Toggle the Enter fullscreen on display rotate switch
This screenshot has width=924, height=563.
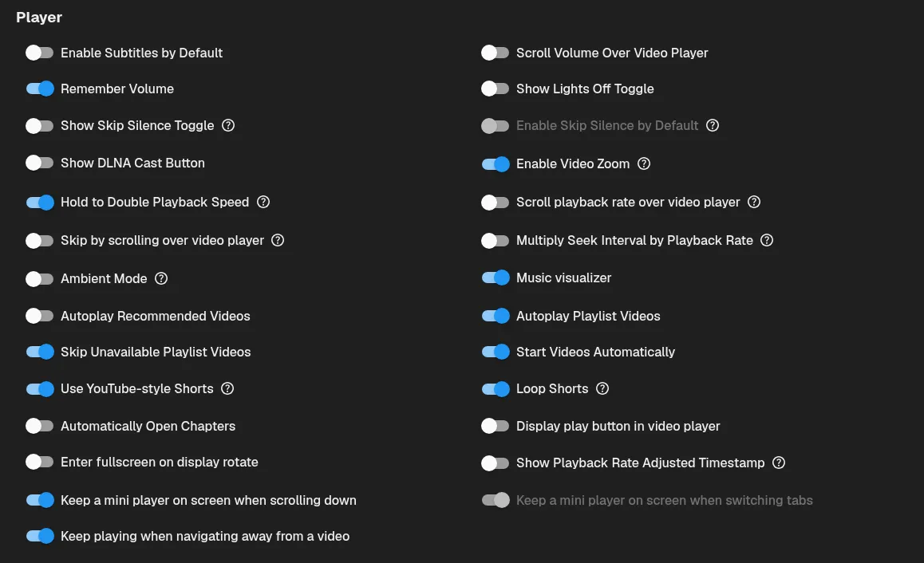tap(39, 463)
